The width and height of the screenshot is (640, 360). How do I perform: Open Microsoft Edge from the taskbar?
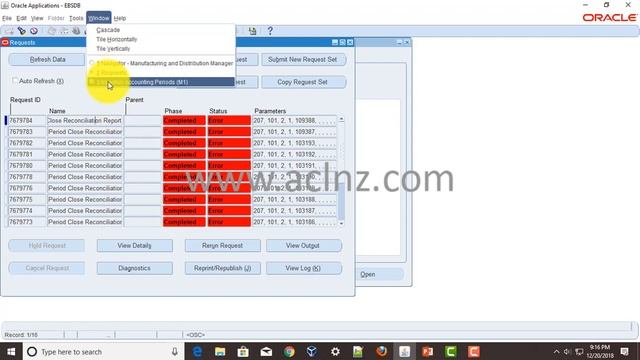[x=197, y=351]
